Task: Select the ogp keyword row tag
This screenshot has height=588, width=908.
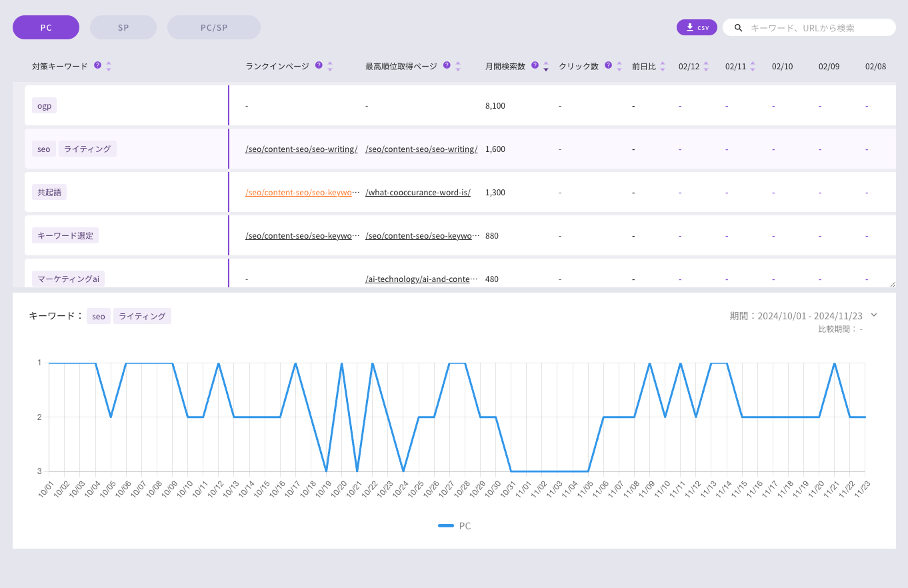Action: 44,105
